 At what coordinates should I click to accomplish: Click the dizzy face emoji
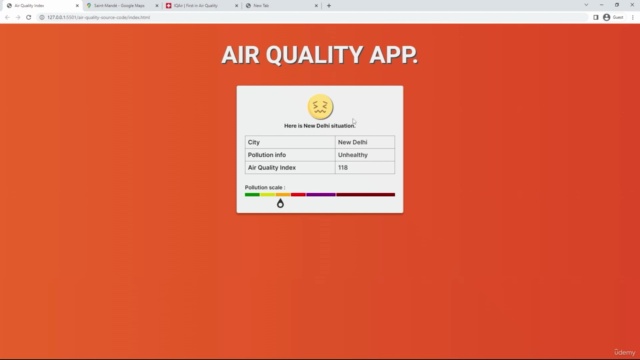[x=320, y=107]
